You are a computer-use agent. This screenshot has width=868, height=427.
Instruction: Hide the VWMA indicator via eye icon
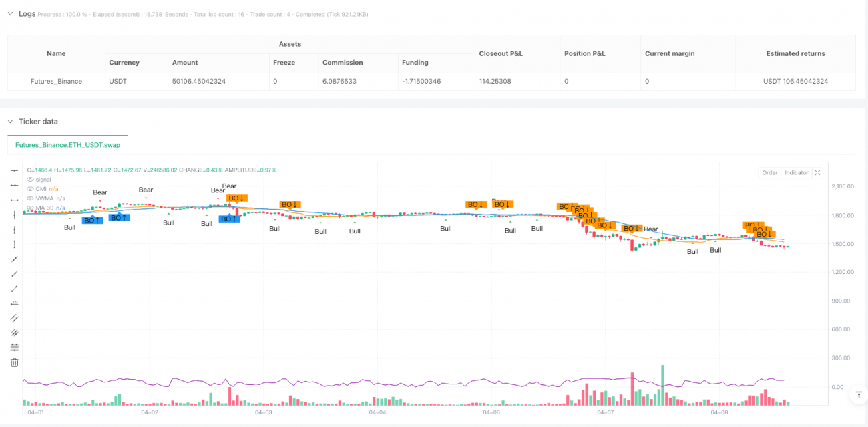pos(29,198)
